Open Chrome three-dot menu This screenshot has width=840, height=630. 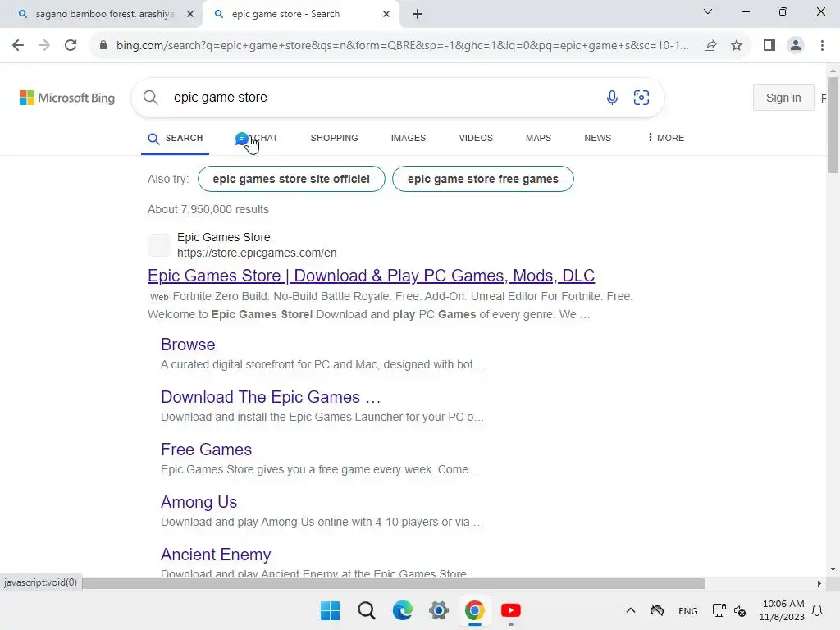822,46
